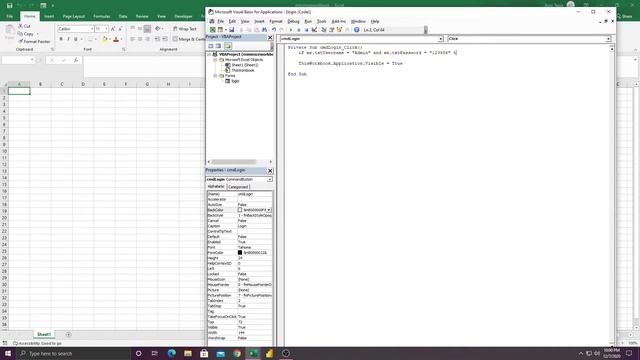This screenshot has width=640, height=360.
Task: Click View Code icon in Project pane
Action: [211, 46]
